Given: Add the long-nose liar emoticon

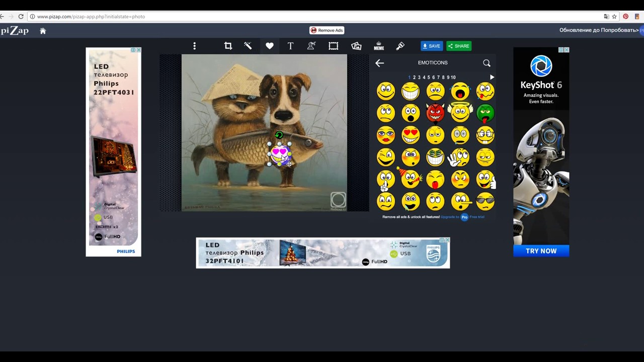Looking at the screenshot, I should point(461,201).
